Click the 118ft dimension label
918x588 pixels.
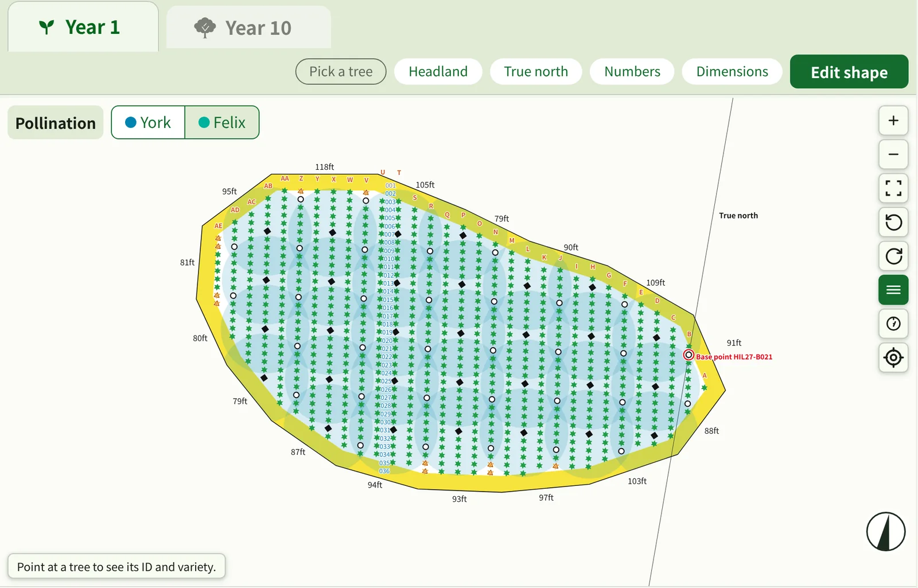(324, 167)
